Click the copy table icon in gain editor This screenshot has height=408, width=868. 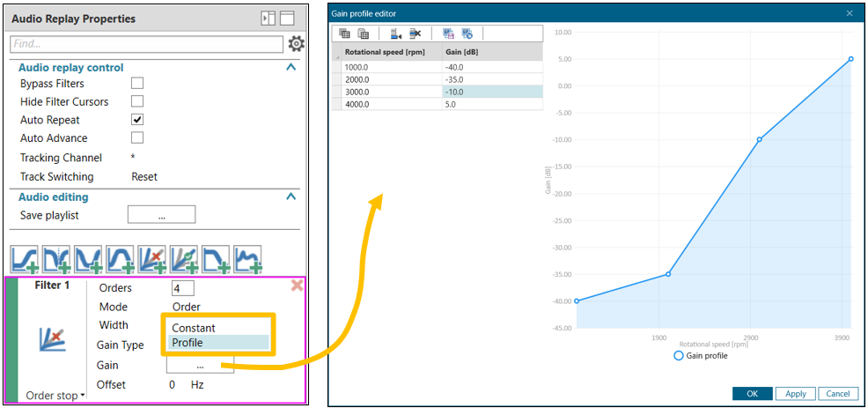pyautogui.click(x=344, y=33)
